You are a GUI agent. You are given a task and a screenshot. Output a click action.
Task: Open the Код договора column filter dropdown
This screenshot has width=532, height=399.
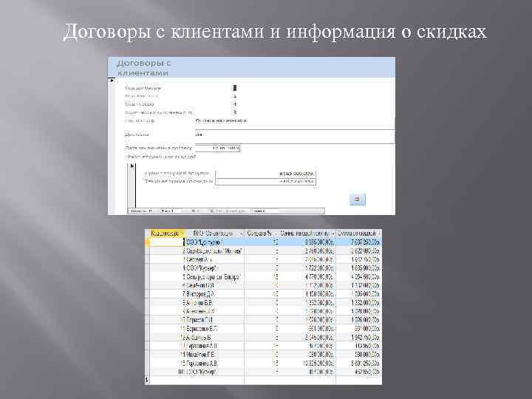pos(182,233)
